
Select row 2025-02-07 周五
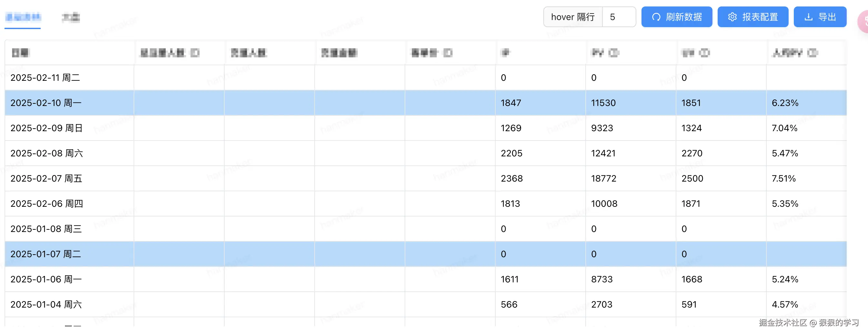(426, 178)
